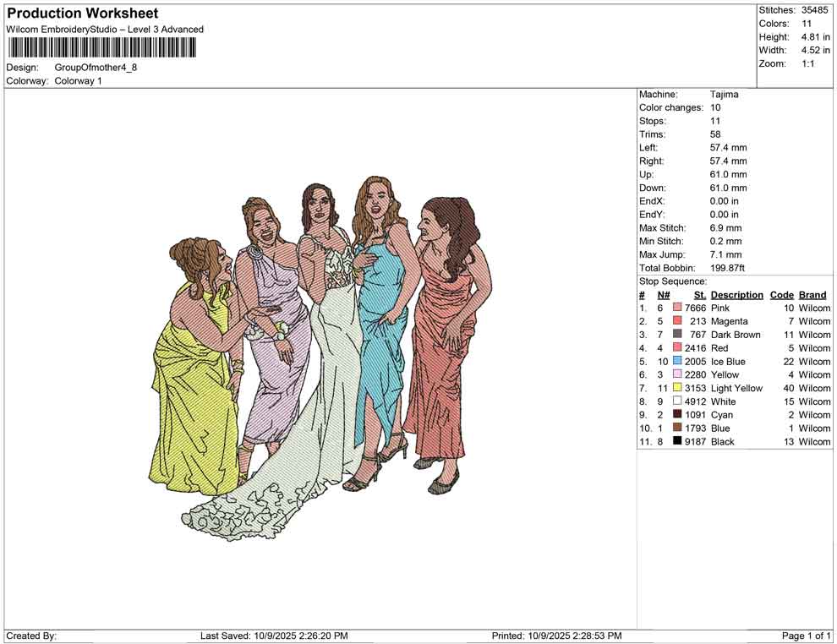Click the barcode under the worksheet title
This screenshot has height=644, width=837.
pos(102,47)
